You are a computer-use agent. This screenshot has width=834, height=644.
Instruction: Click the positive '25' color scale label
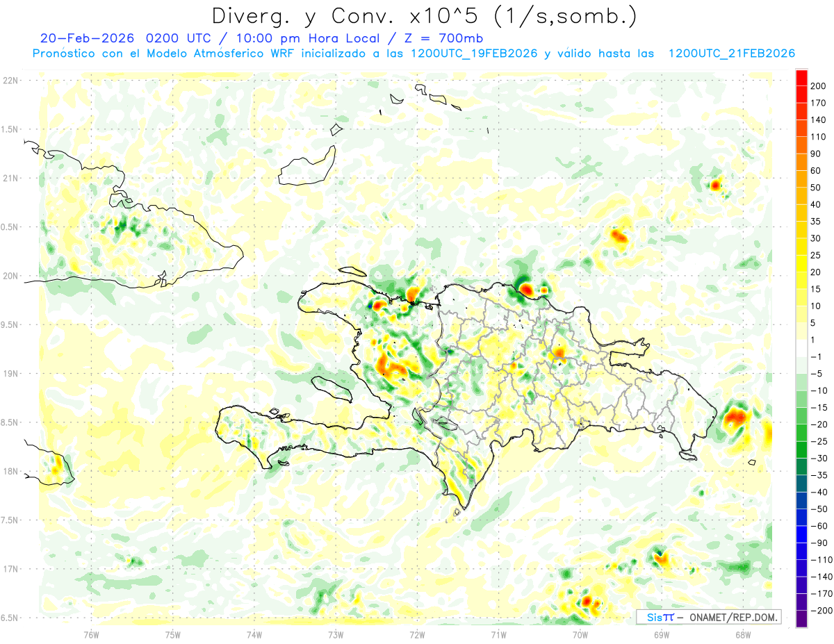click(x=817, y=255)
